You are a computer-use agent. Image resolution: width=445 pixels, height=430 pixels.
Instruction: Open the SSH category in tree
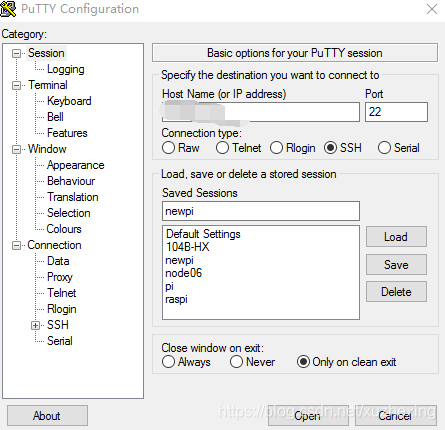pos(58,325)
